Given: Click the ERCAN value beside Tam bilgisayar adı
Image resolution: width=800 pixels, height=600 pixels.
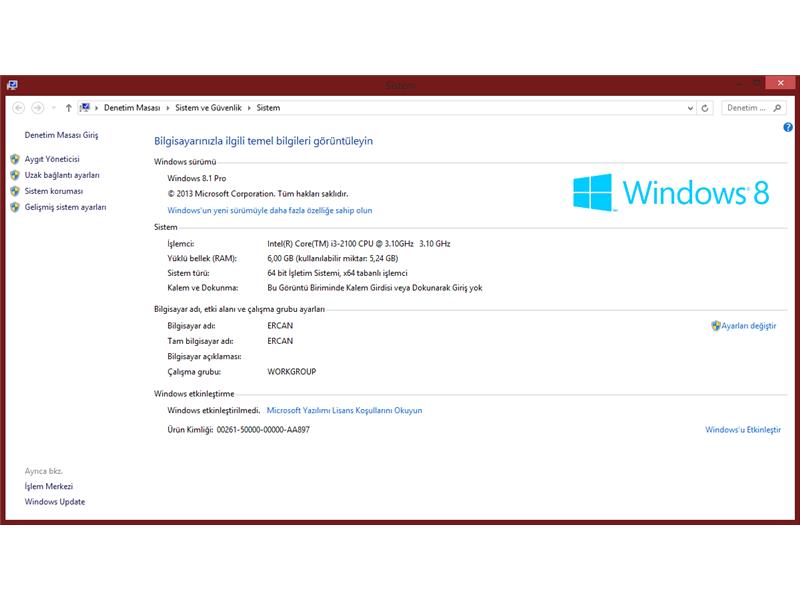Looking at the screenshot, I should coord(280,341).
